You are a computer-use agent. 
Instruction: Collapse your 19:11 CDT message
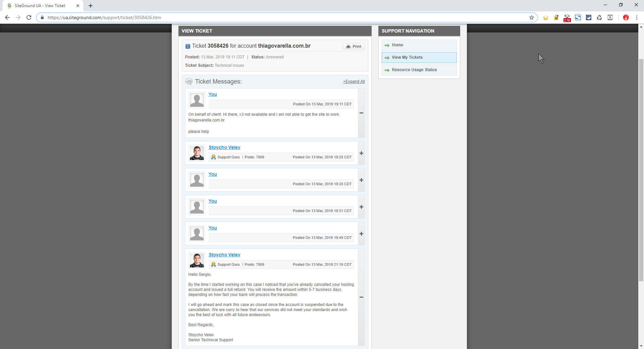click(x=361, y=113)
